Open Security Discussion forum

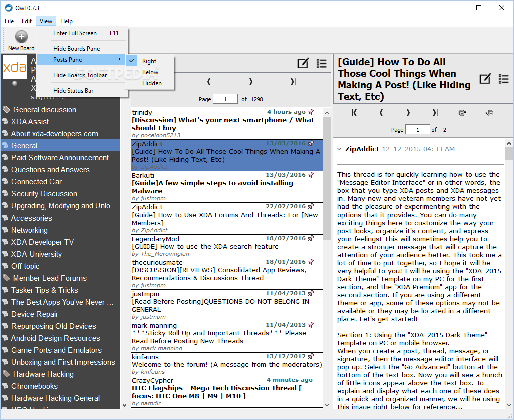click(x=61, y=194)
